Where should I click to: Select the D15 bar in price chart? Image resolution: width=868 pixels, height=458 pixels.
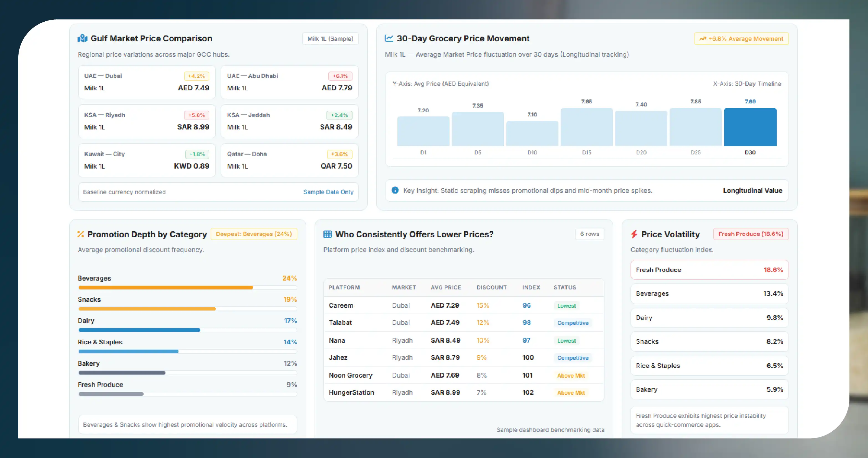(x=587, y=127)
